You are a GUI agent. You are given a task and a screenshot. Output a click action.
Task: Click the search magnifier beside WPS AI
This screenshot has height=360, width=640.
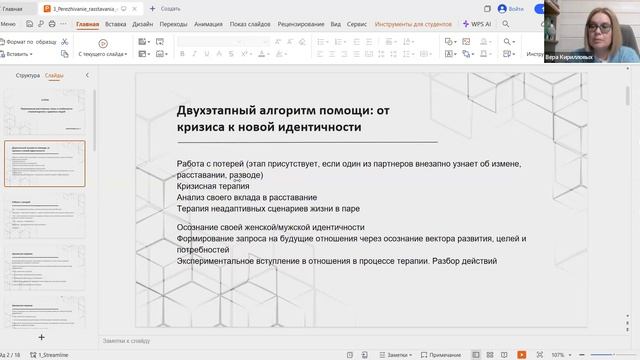pyautogui.click(x=506, y=24)
